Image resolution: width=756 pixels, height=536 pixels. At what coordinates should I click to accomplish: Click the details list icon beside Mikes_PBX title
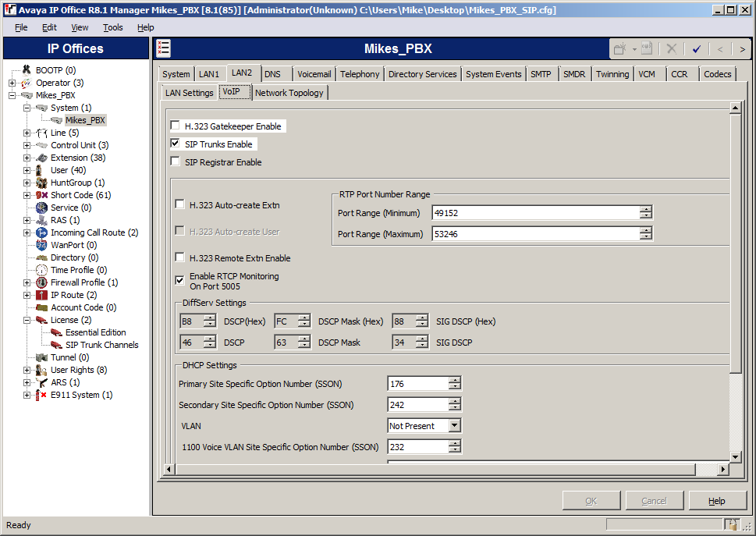point(163,48)
